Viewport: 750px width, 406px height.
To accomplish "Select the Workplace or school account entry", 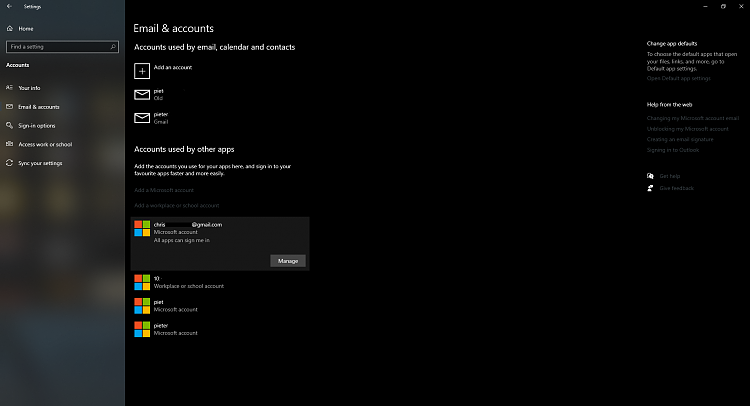I will [x=220, y=283].
